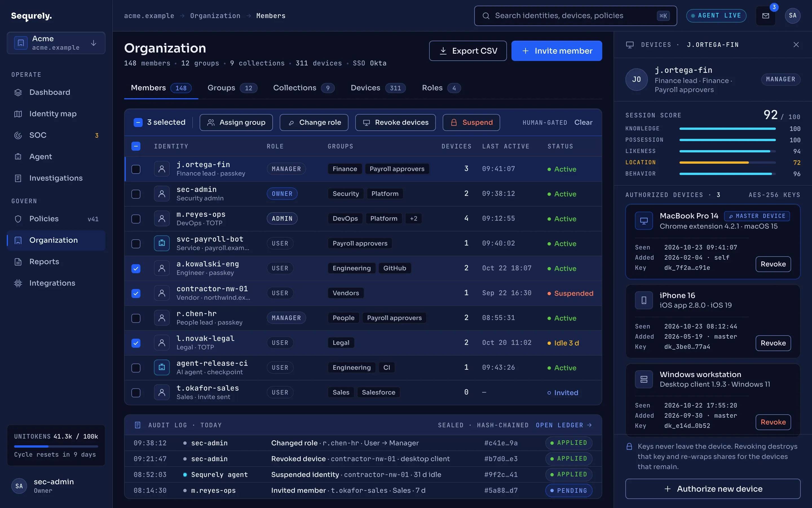Open Policies shield icon
Viewport: 812px width, 508px height.
[x=18, y=219]
